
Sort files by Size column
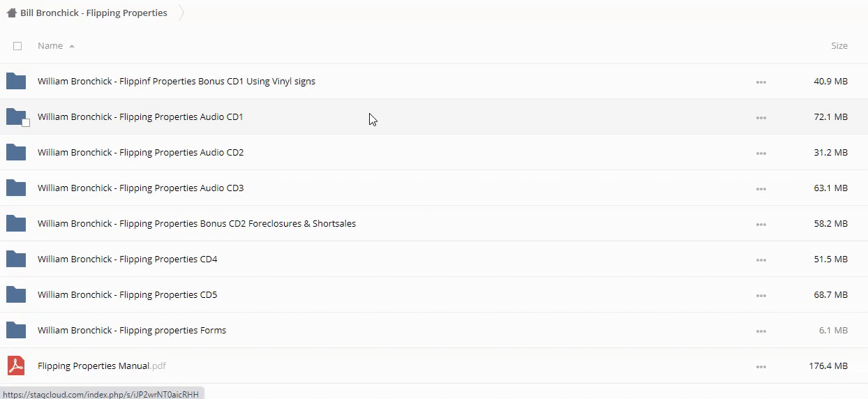click(839, 46)
